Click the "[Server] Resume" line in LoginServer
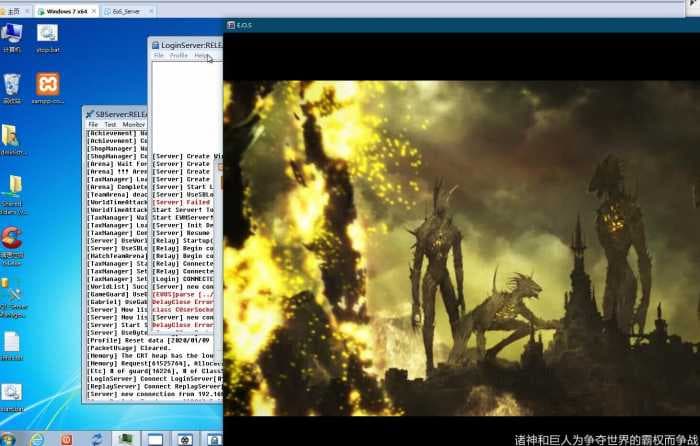This screenshot has height=446, width=700. pyautogui.click(x=181, y=233)
